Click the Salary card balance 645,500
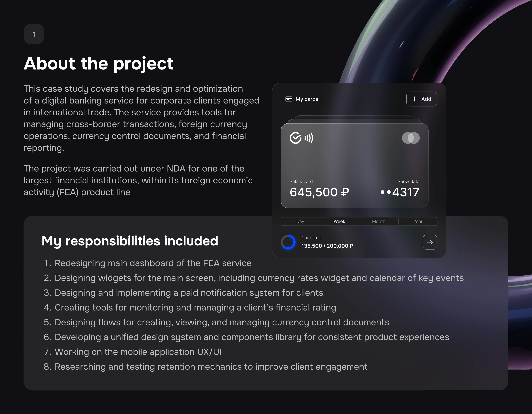Image resolution: width=532 pixels, height=414 pixels. pos(314,192)
